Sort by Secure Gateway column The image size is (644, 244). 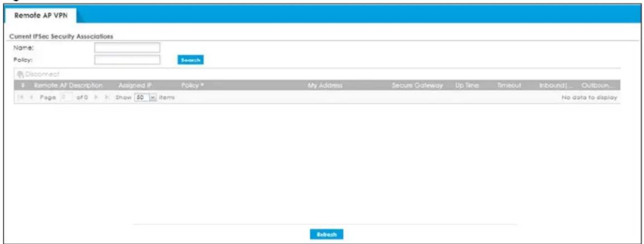coord(417,85)
